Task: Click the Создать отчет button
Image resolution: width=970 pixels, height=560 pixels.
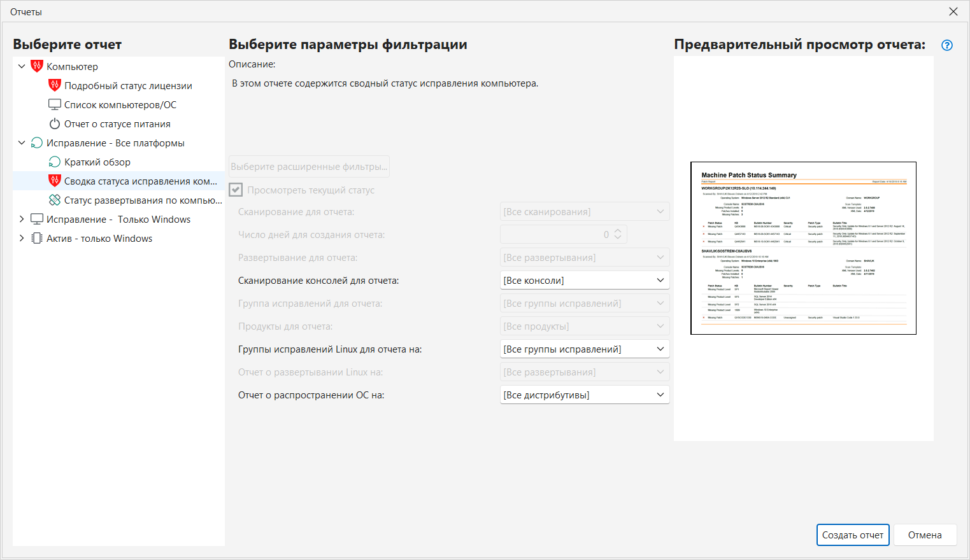Action: pyautogui.click(x=852, y=535)
